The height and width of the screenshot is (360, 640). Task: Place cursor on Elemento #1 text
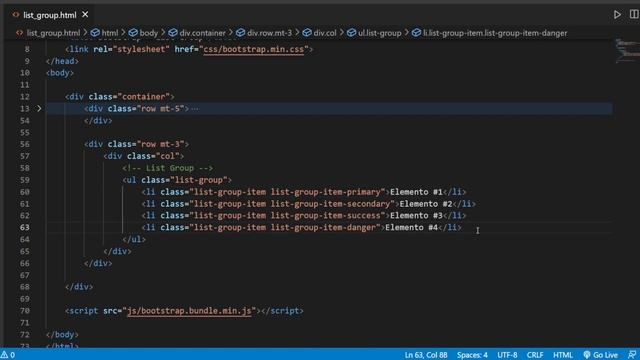pos(416,192)
